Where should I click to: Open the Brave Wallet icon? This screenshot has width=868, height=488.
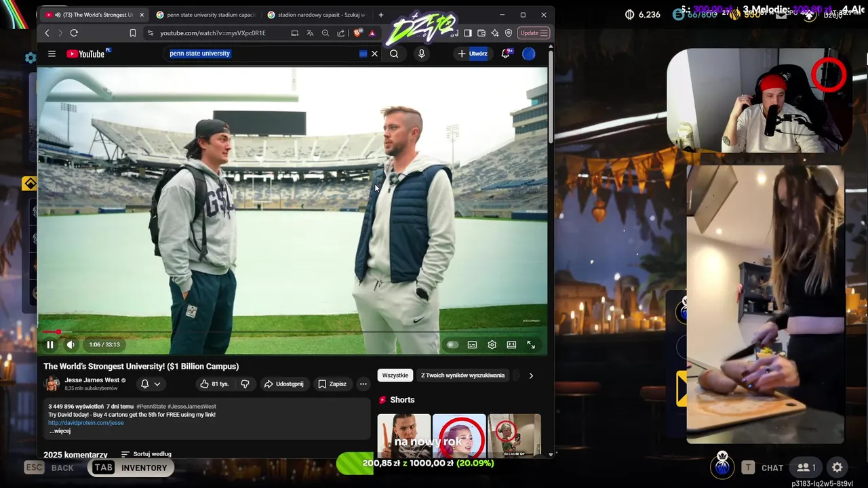point(481,33)
